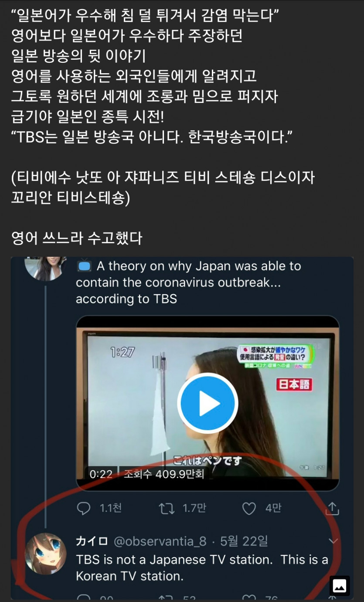Tap the reply speech bubble icon

click(x=83, y=508)
